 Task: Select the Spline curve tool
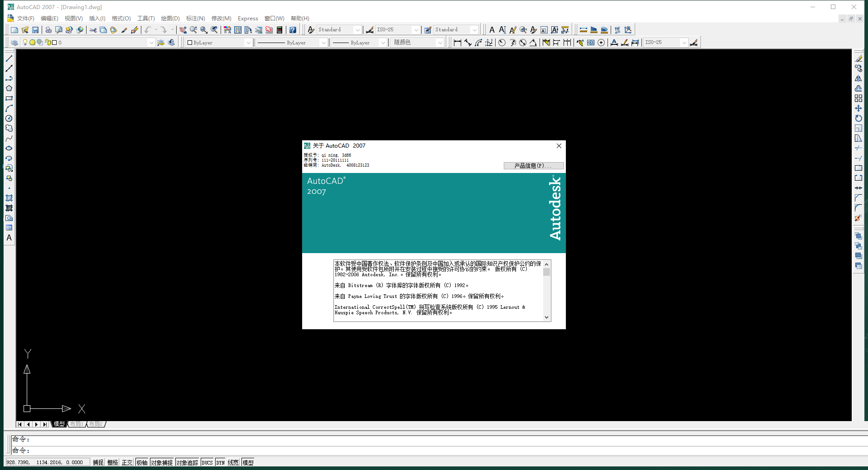(9, 138)
